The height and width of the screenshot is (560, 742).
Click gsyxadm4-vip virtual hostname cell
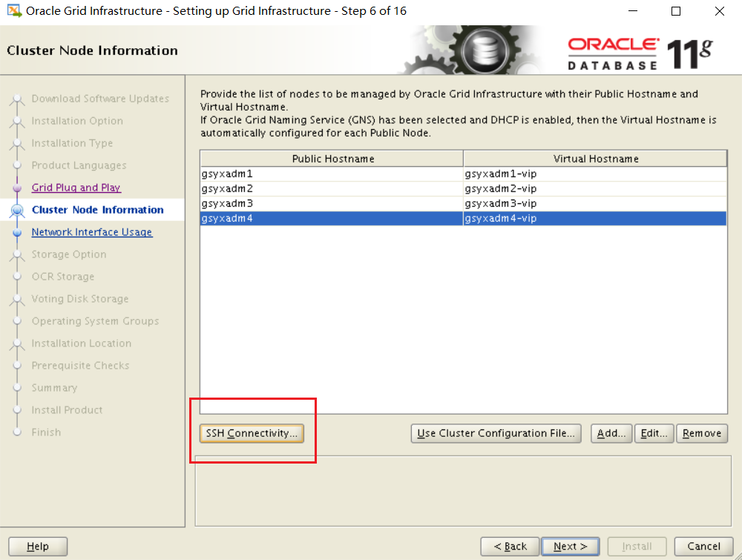[595, 218]
